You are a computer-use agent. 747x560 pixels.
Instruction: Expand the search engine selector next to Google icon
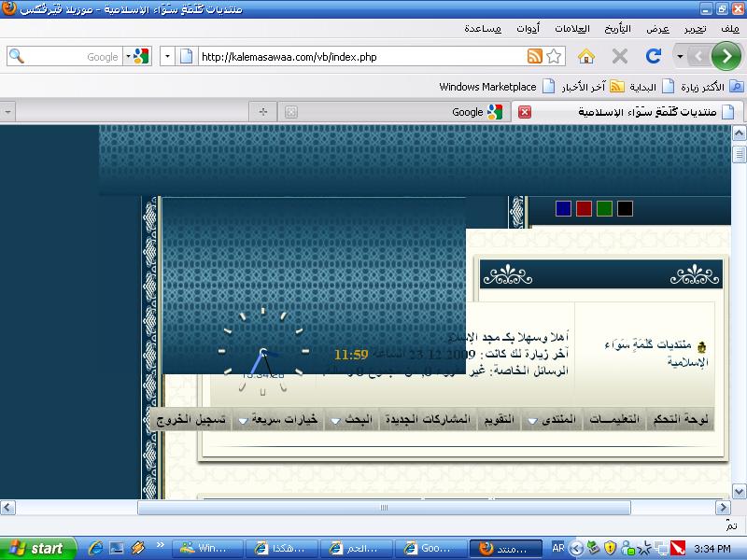[x=129, y=56]
